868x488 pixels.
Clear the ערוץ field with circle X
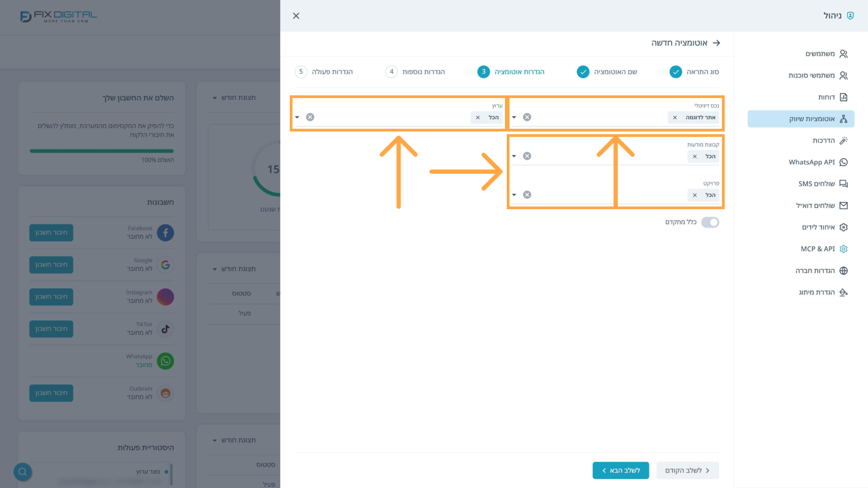pos(310,117)
